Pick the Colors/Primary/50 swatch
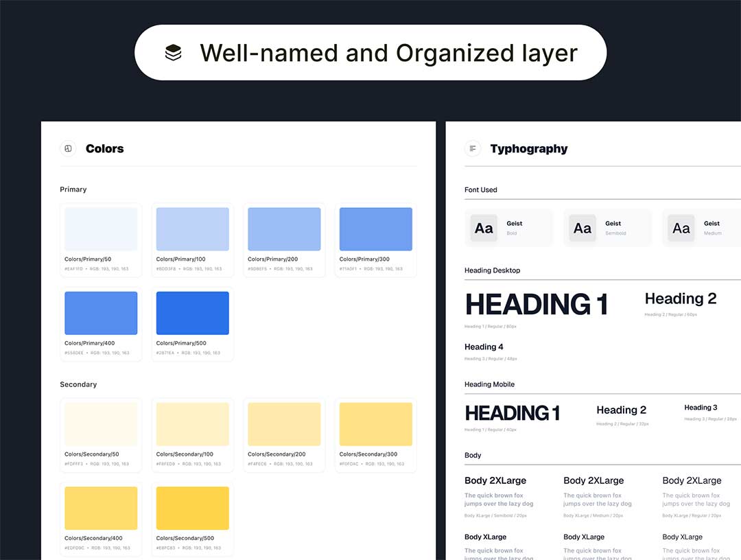This screenshot has width=741, height=560. pos(101,229)
